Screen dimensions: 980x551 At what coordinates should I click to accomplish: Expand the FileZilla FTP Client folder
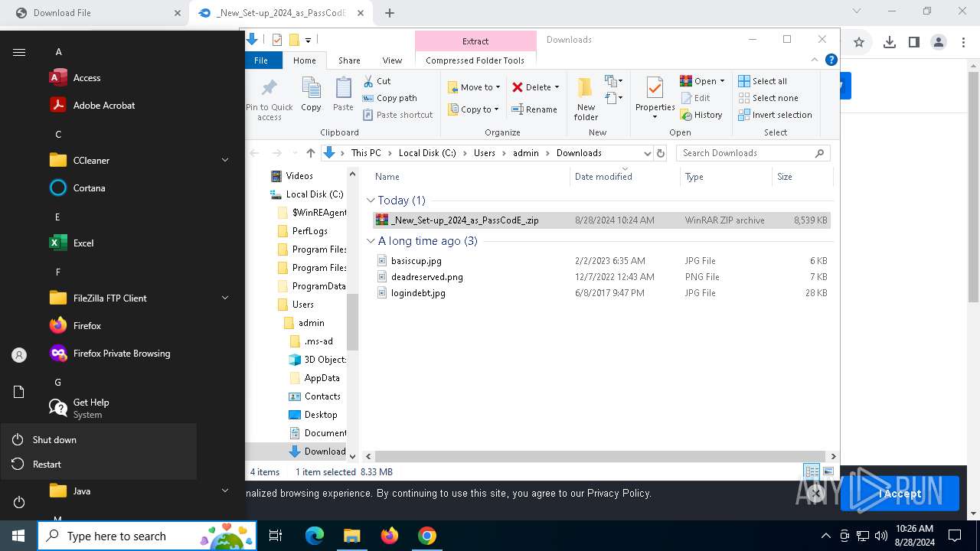(225, 298)
